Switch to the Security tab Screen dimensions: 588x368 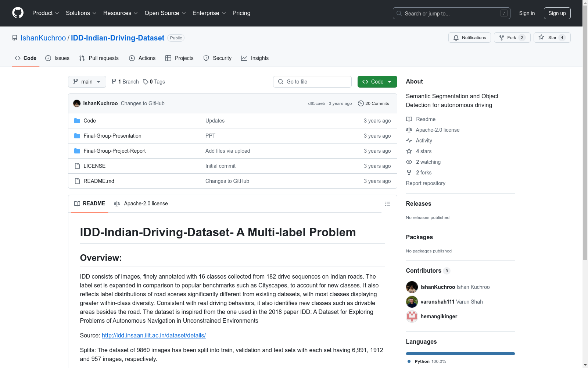218,58
